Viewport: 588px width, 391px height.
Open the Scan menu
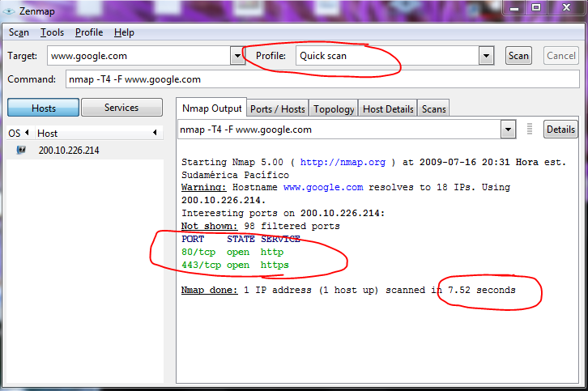[x=19, y=32]
